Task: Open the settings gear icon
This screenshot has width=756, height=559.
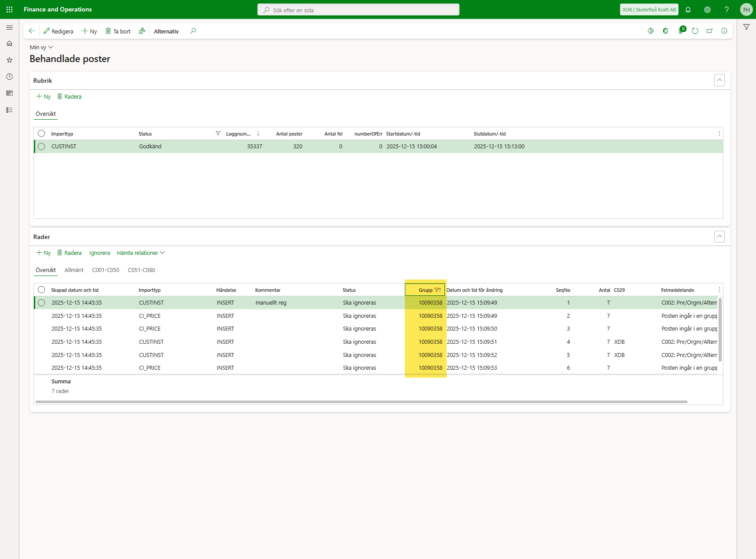Action: pos(707,10)
